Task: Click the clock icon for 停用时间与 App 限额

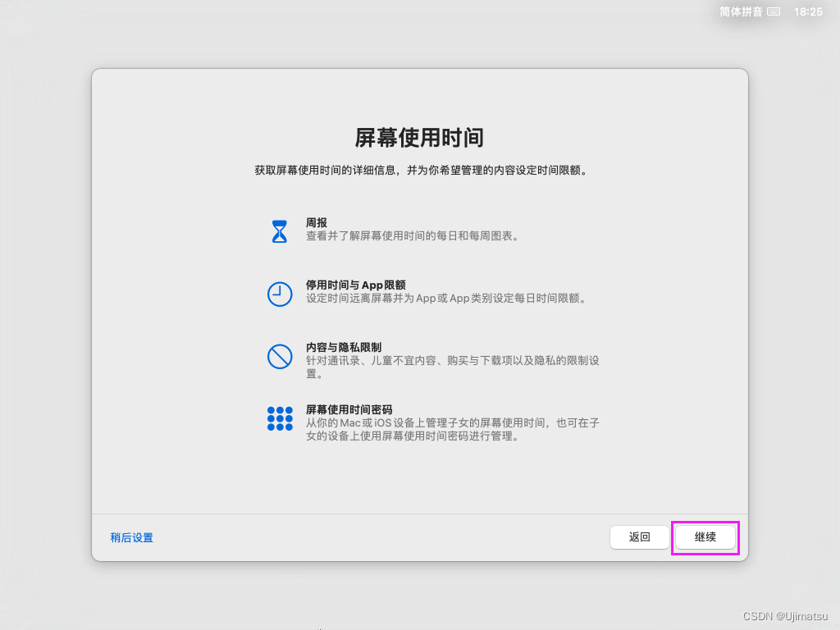Action: click(280, 294)
